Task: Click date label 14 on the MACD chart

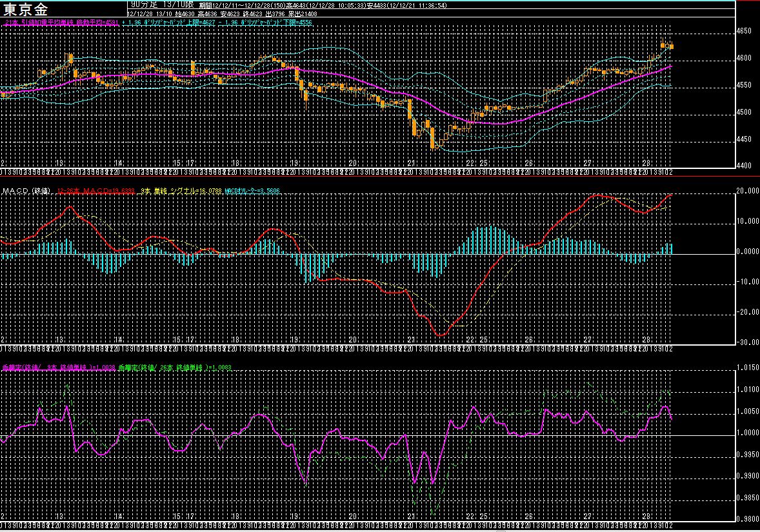Action: [118, 340]
